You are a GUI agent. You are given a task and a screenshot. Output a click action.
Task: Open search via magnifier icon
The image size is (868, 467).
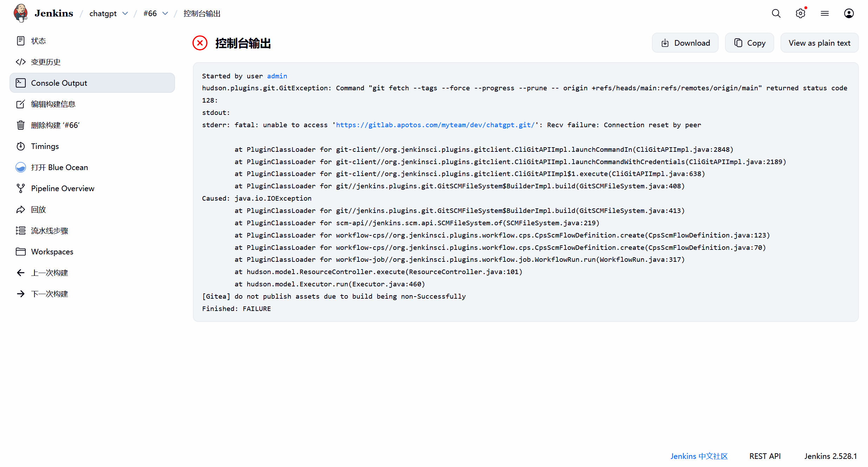(776, 13)
